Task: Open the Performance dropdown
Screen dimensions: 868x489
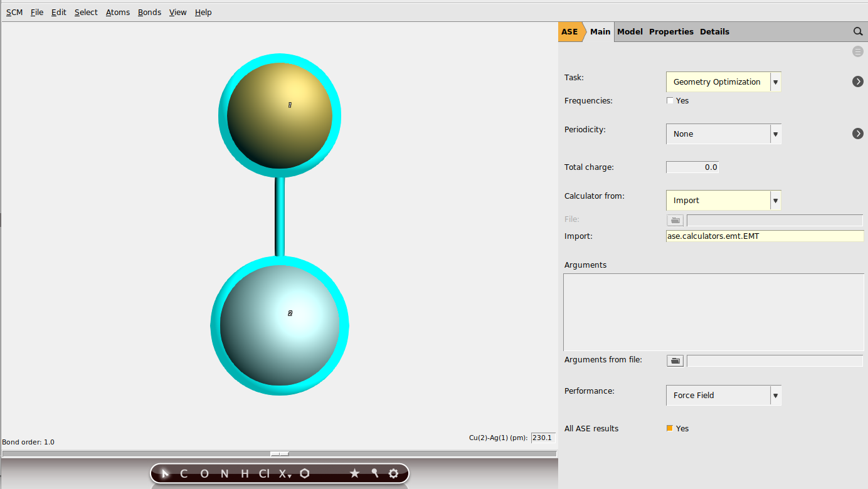Action: coord(723,396)
